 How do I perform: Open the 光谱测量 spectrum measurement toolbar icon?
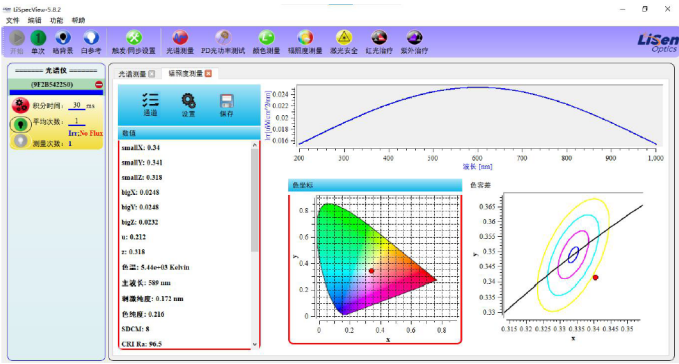[x=180, y=38]
